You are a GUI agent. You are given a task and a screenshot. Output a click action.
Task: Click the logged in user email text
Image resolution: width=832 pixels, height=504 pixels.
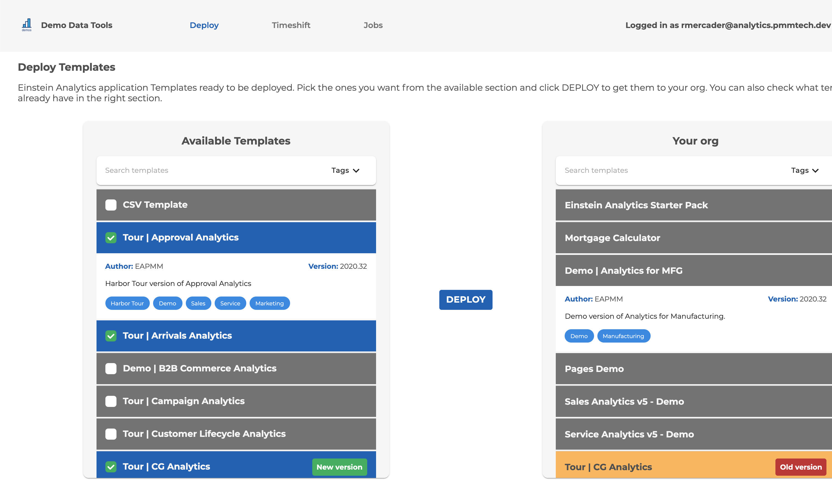point(728,25)
